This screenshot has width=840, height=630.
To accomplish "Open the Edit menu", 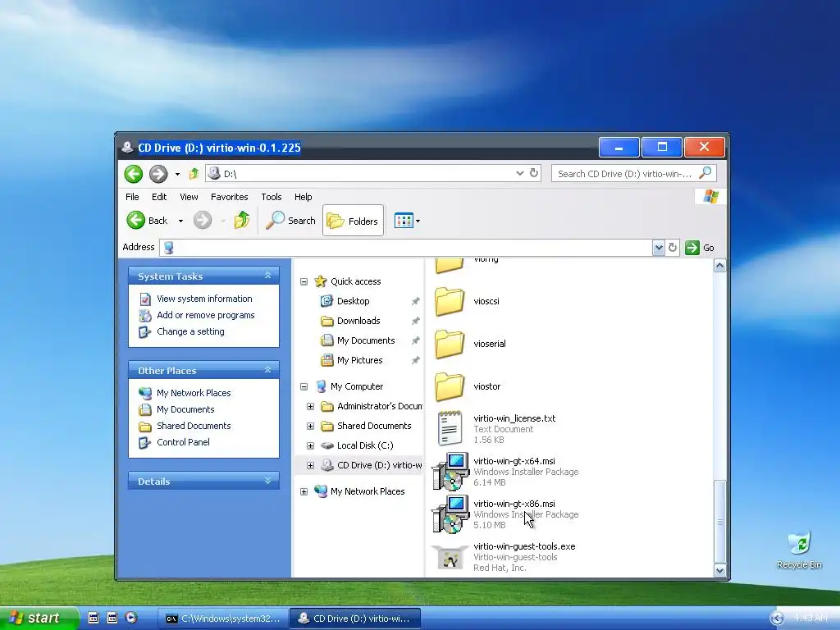I will [x=159, y=197].
